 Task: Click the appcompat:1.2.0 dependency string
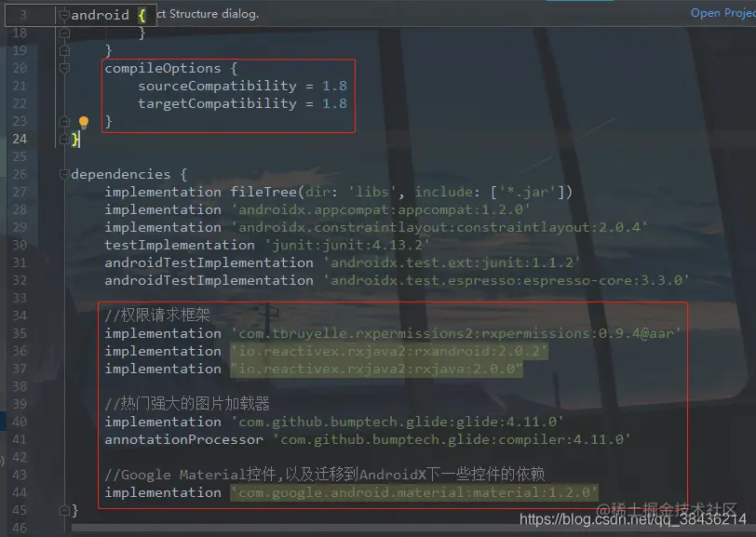click(381, 209)
